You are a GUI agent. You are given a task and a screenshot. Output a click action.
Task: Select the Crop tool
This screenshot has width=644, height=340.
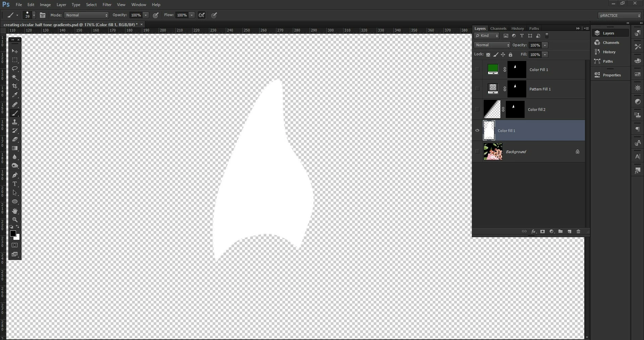coord(15,86)
